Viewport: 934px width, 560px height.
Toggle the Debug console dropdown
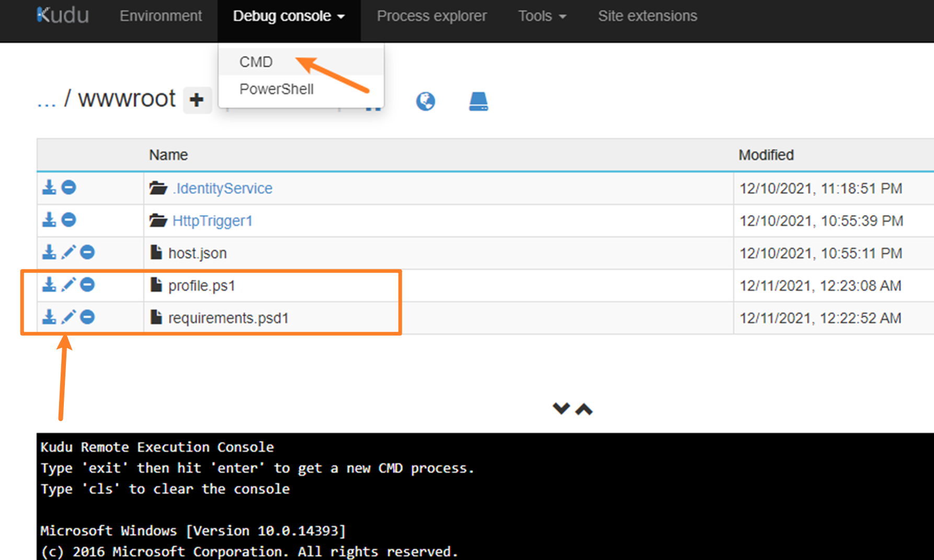(289, 16)
